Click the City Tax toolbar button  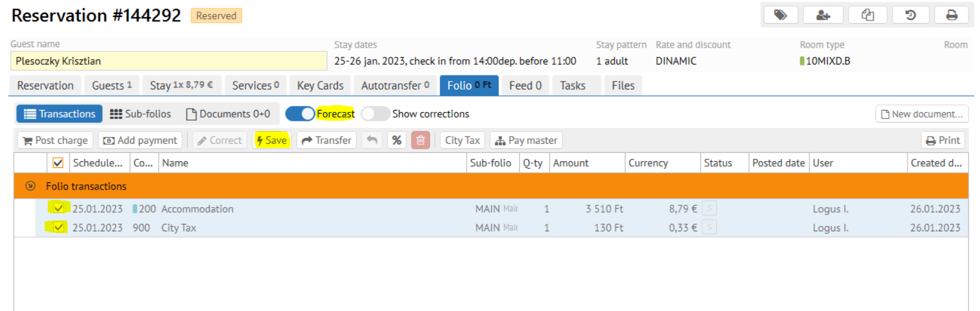point(463,140)
